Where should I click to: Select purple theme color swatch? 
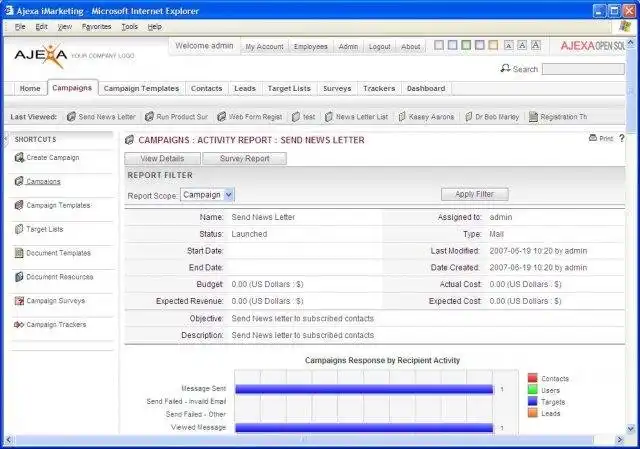click(480, 45)
